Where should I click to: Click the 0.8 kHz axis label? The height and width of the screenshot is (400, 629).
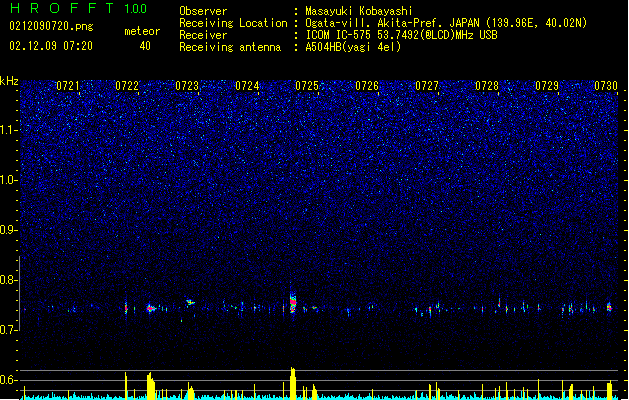point(9,280)
